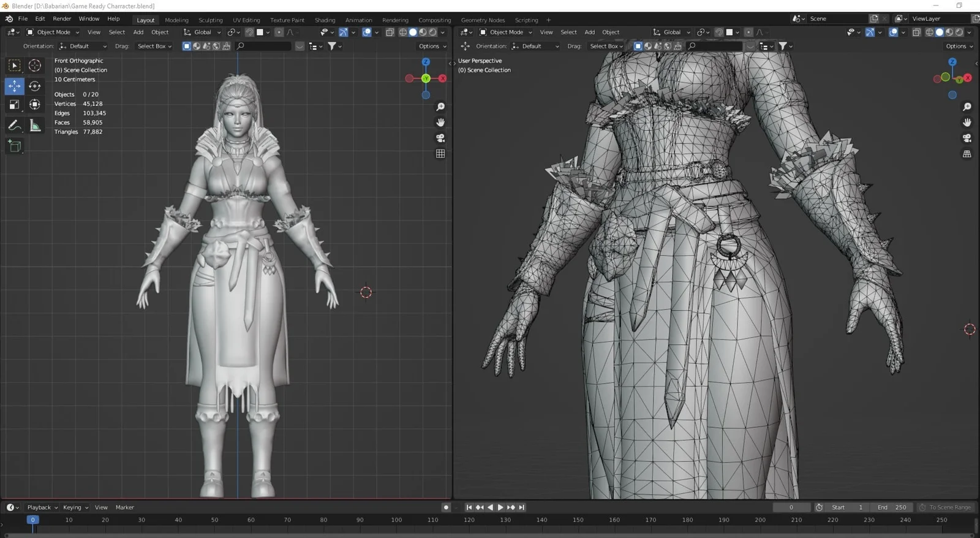Click pan hand icon in Front Orthographic viewport
Image resolution: width=980 pixels, height=538 pixels.
tap(440, 123)
